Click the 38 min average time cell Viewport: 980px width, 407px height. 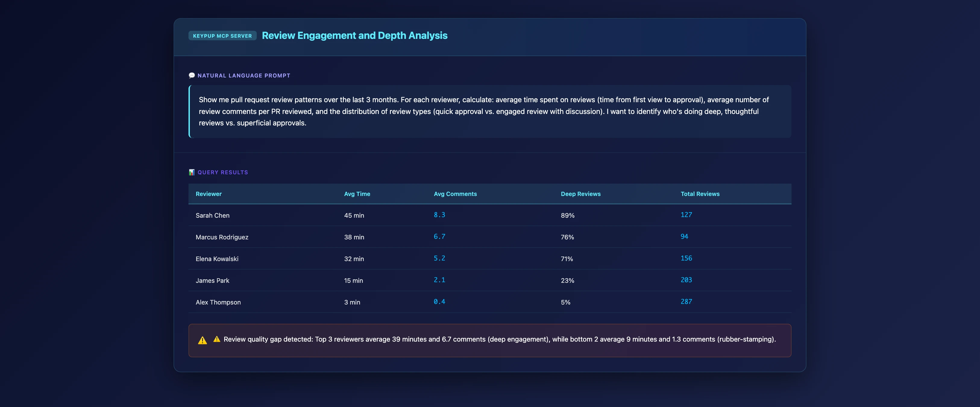click(x=354, y=237)
